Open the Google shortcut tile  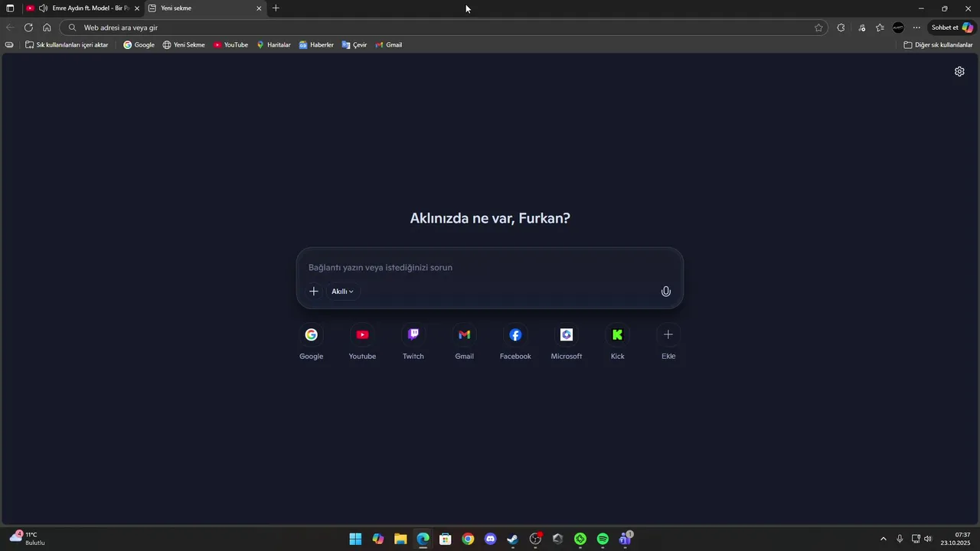pyautogui.click(x=311, y=342)
